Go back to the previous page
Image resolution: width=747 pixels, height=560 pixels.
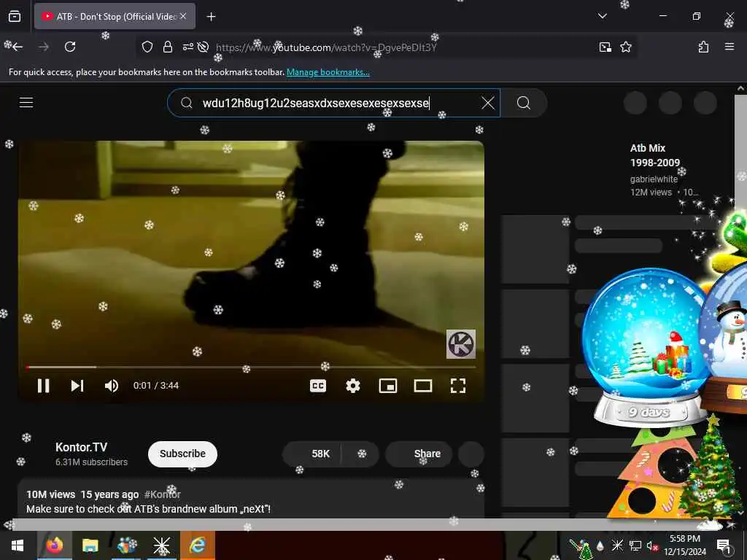tap(18, 47)
